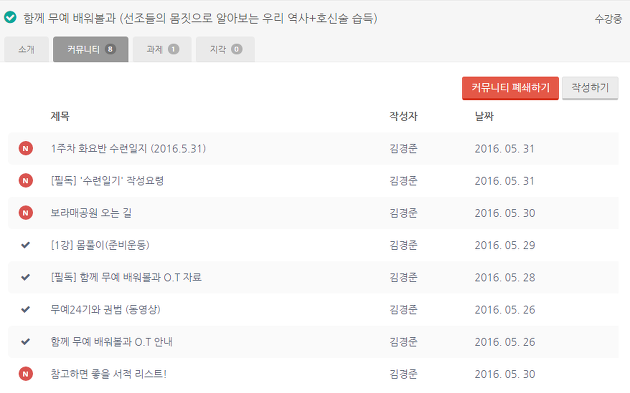Open the 보라매공원 오는 길 post
The height and width of the screenshot is (393, 630).
point(91,213)
